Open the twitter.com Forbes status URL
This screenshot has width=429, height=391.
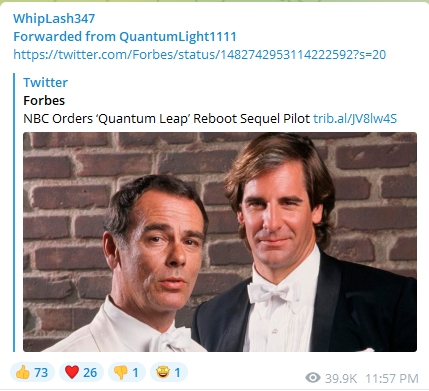click(199, 54)
